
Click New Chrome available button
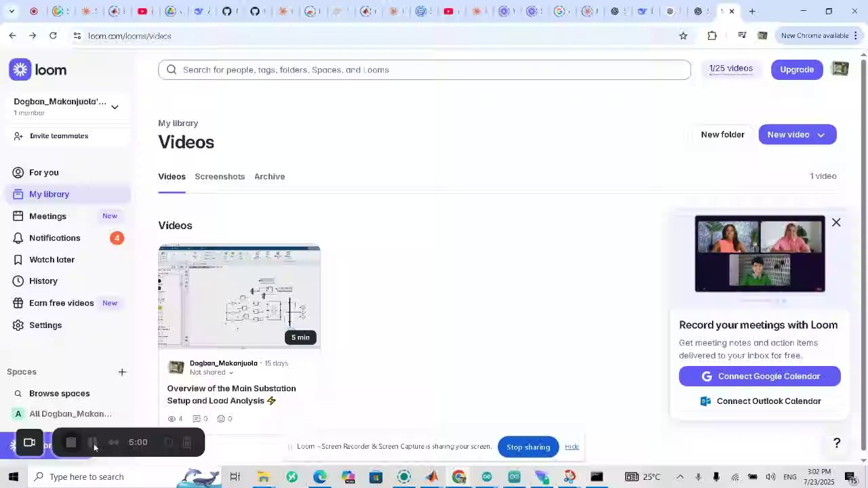pos(820,36)
